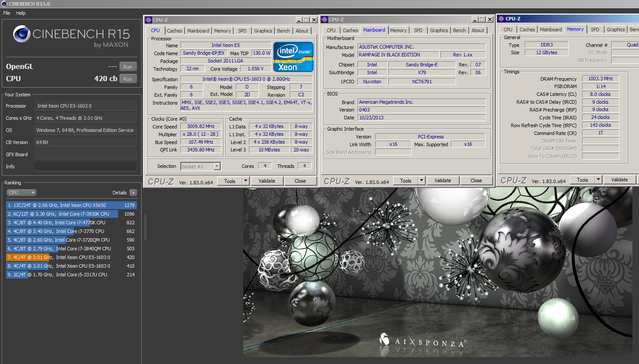Click Tools button in Mainboard window
The height and width of the screenshot is (364, 639).
[406, 180]
